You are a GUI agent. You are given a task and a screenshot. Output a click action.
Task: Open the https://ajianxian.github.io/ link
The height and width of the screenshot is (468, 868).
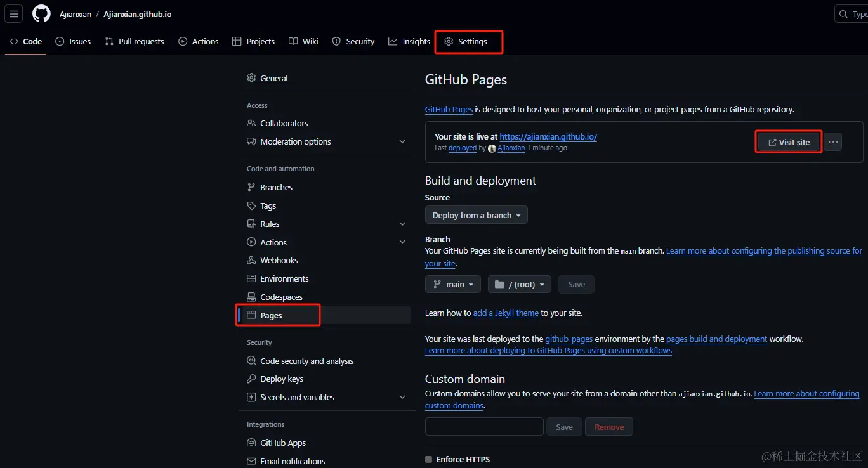[548, 136]
